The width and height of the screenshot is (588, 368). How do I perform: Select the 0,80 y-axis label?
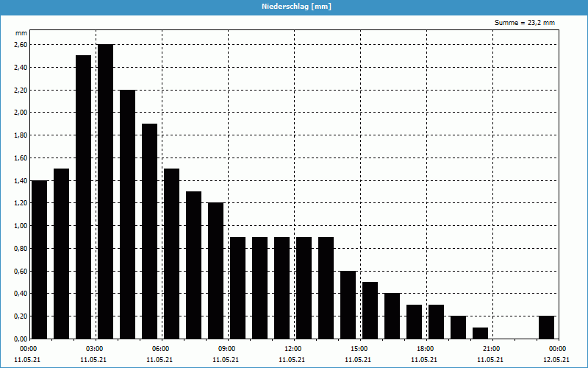[21, 249]
